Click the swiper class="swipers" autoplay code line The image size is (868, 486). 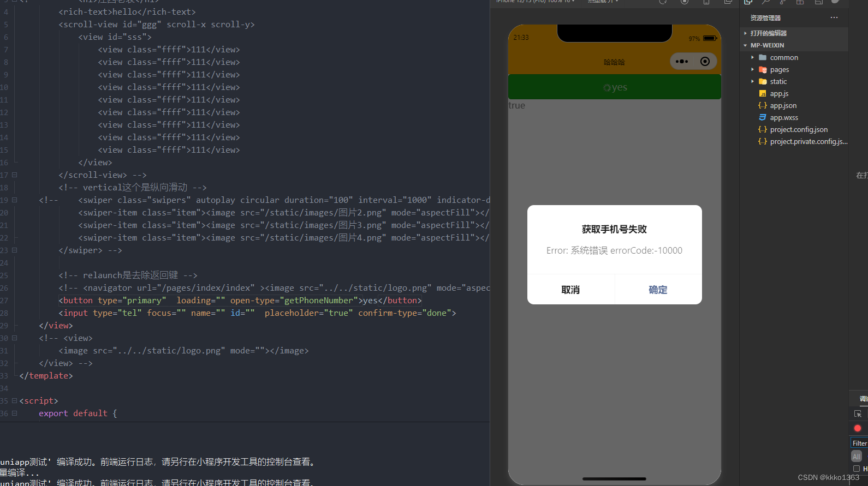pyautogui.click(x=265, y=200)
